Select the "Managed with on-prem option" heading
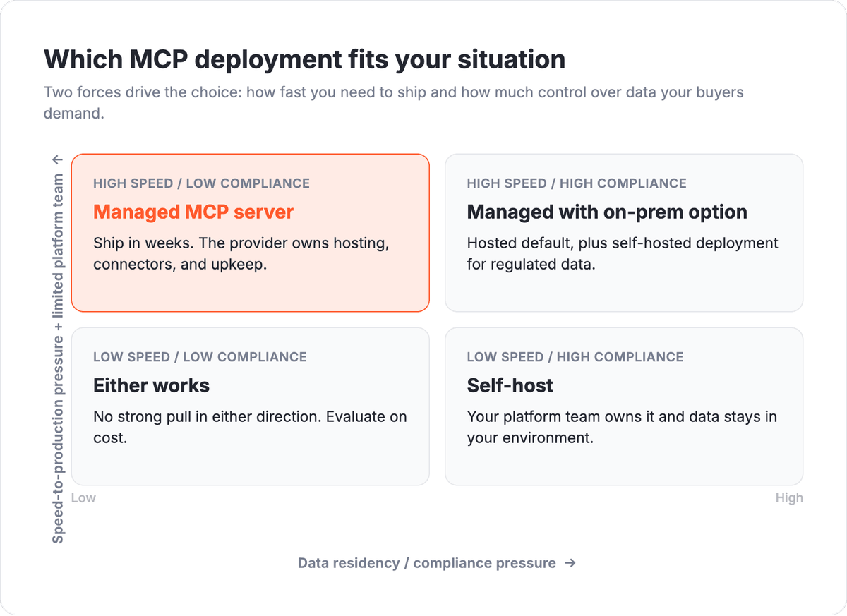This screenshot has height=616, width=847. tap(607, 212)
